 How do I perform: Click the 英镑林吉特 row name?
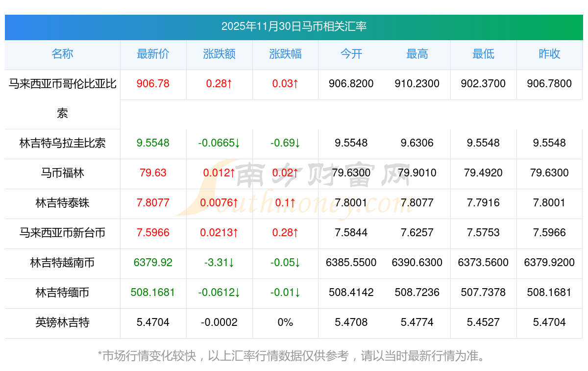pyautogui.click(x=62, y=322)
